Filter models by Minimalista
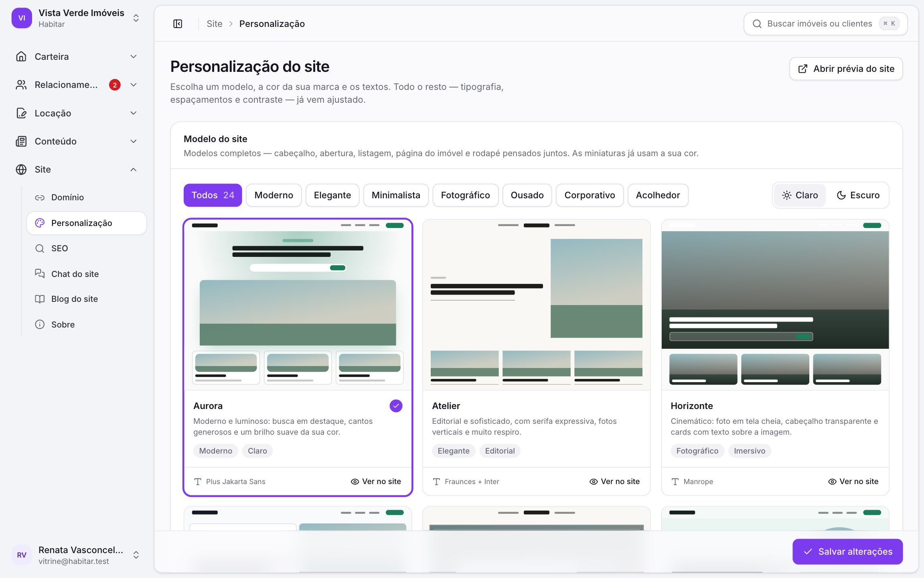Screen dimensions: 924x578 coord(396,195)
